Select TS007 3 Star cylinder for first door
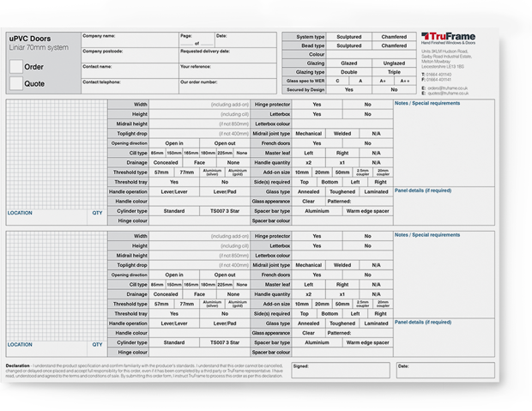Screen dimensions: 532x411 pos(225,211)
